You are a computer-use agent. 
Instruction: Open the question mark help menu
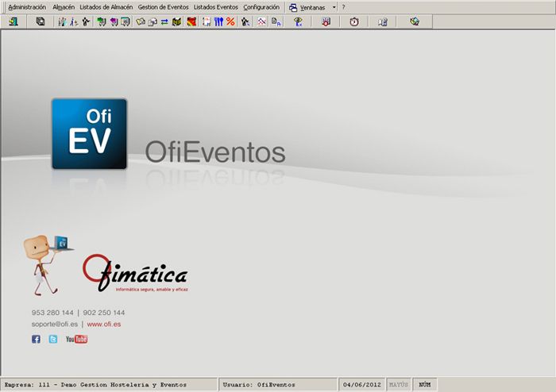click(343, 7)
